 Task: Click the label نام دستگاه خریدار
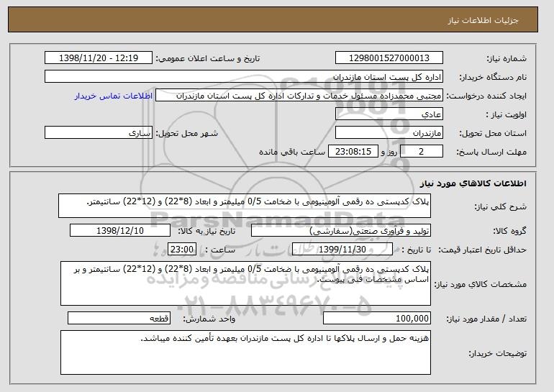[493, 77]
